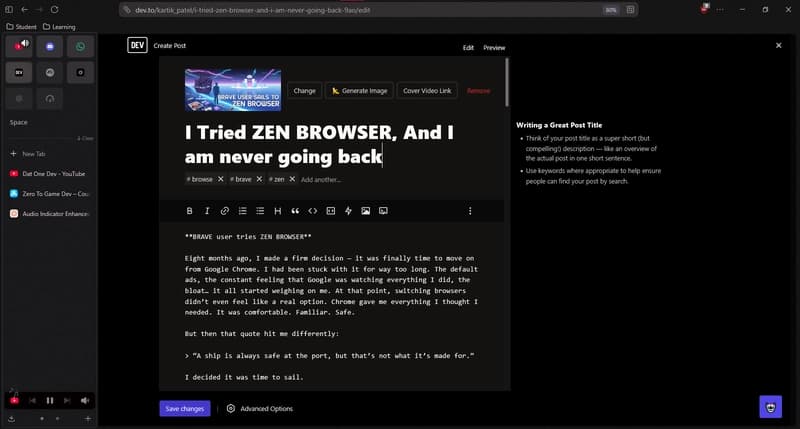Remove the browse tag
This screenshot has width=800, height=429.
[220, 179]
